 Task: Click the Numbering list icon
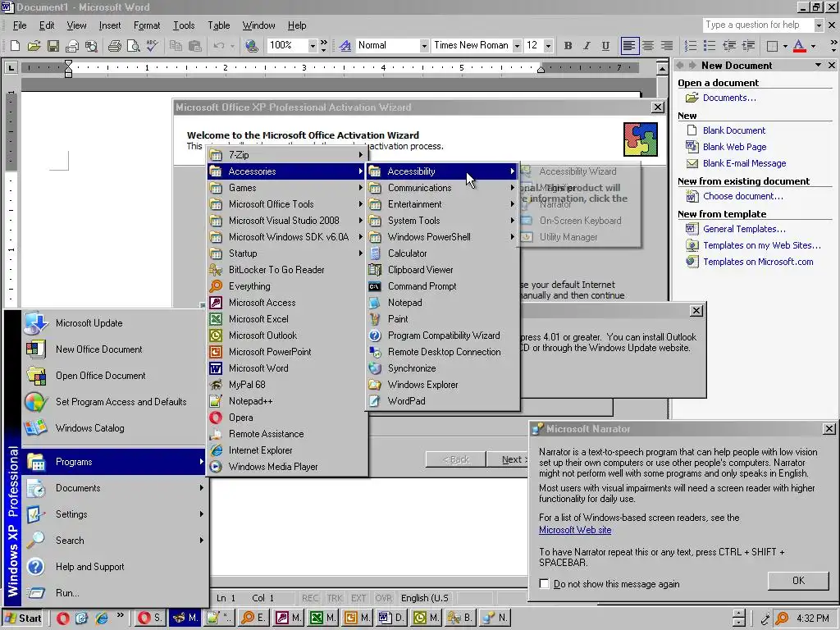point(691,46)
